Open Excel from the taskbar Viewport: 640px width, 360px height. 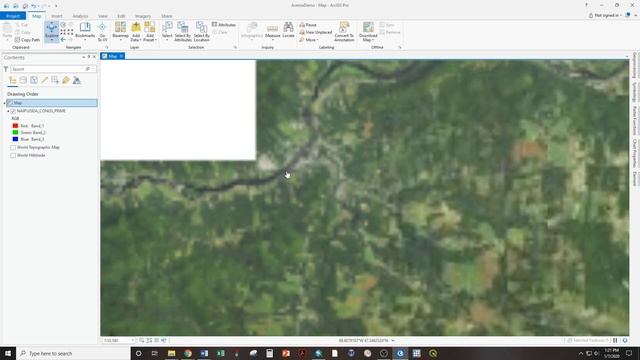220,353
